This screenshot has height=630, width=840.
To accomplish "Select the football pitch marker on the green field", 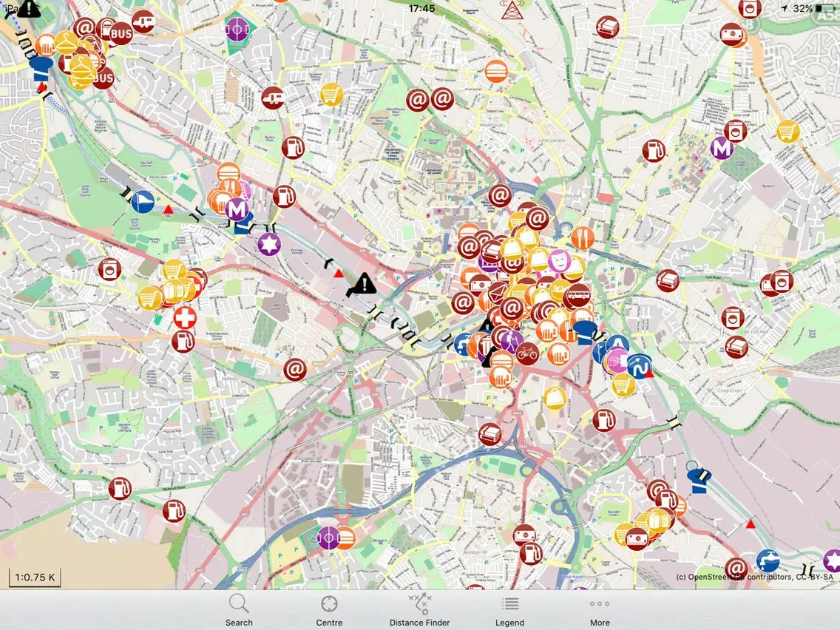I will click(x=237, y=28).
